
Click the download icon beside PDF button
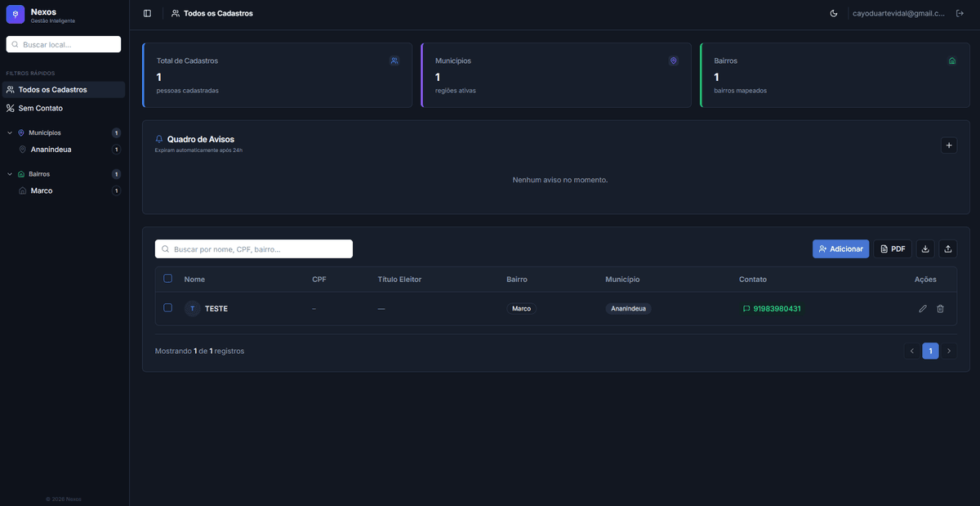925,249
